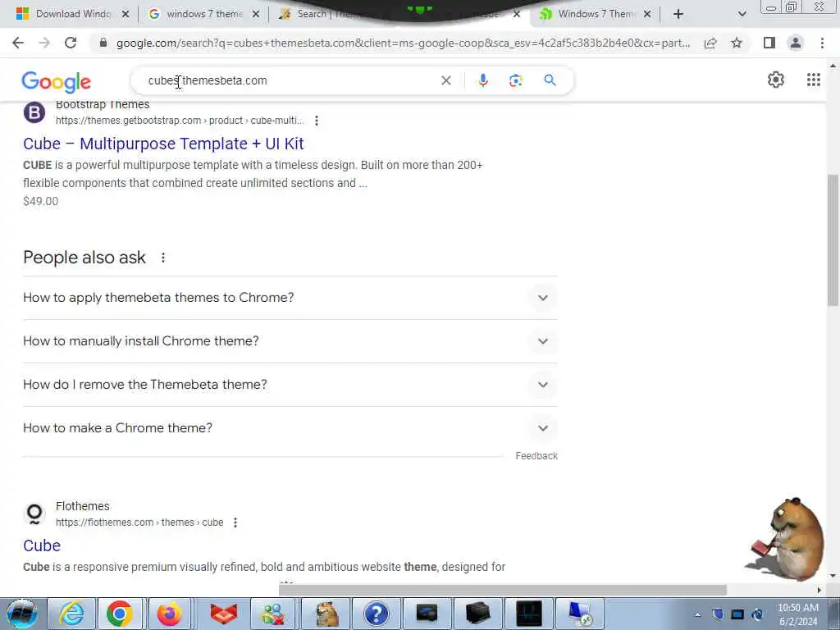Click the horizontal scrollbar right arrow
Viewport: 840px width, 630px height.
point(819,590)
